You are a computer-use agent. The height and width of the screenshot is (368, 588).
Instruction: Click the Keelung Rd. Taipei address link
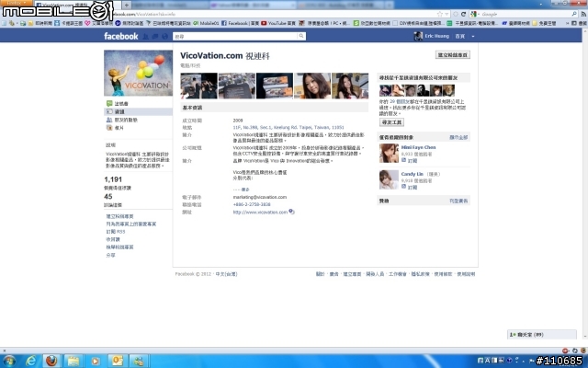pyautogui.click(x=288, y=127)
